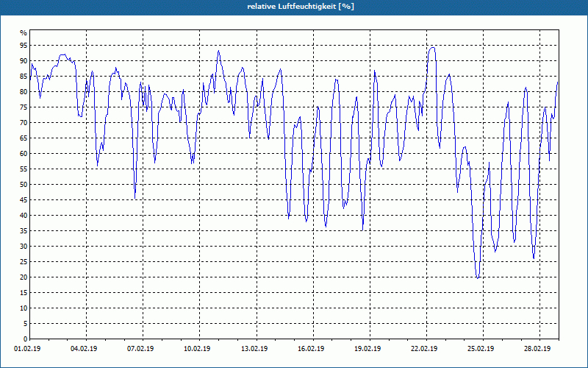
Task: Click the y-axis label '50'
Action: click(x=24, y=185)
